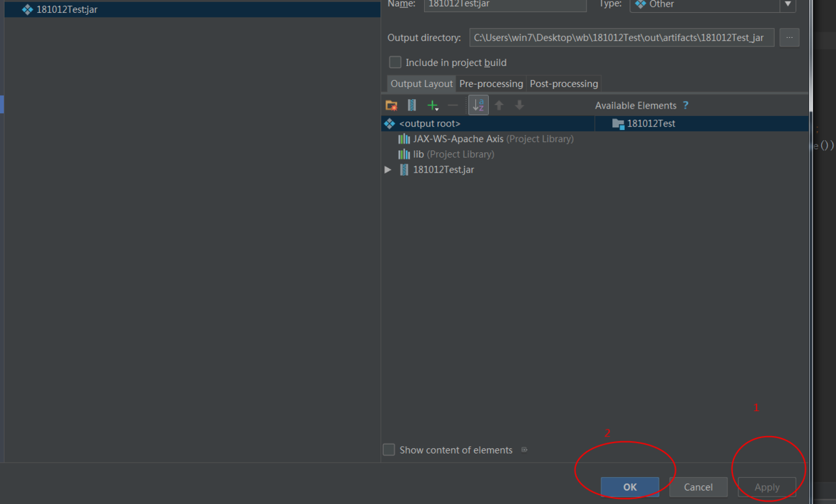Viewport: 836px width, 504px height.
Task: Toggle Sort Elements by Names icon
Action: (479, 105)
